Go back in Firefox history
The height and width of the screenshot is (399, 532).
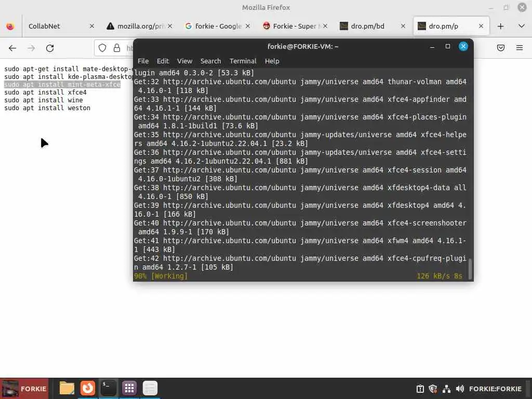coord(12,48)
